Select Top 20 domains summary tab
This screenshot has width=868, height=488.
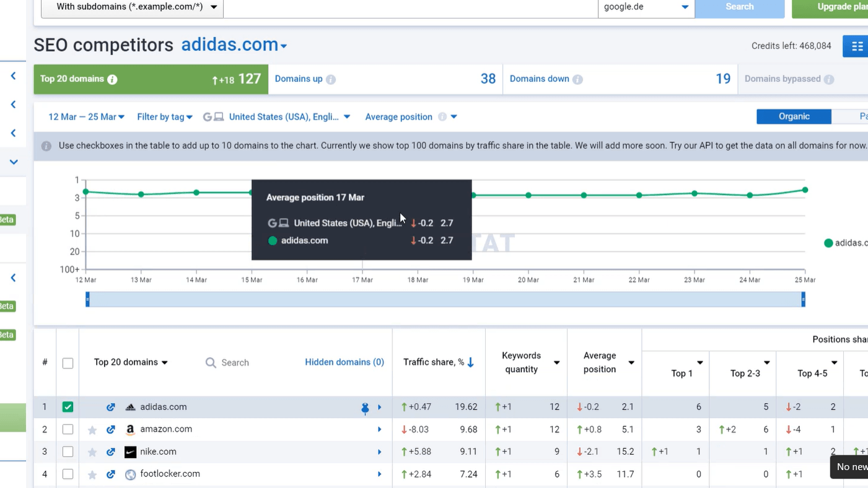click(x=151, y=79)
